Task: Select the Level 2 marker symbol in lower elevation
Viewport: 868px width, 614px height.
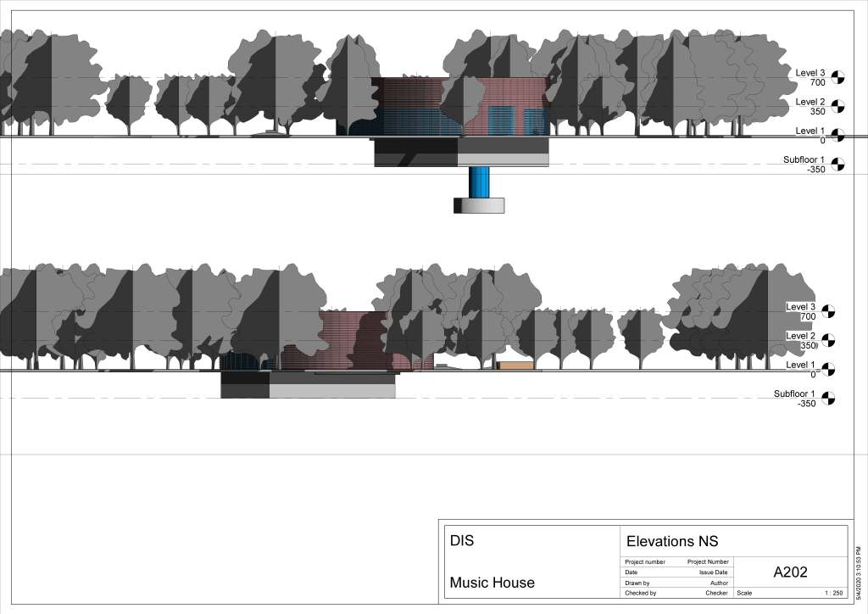Action: [x=829, y=341]
